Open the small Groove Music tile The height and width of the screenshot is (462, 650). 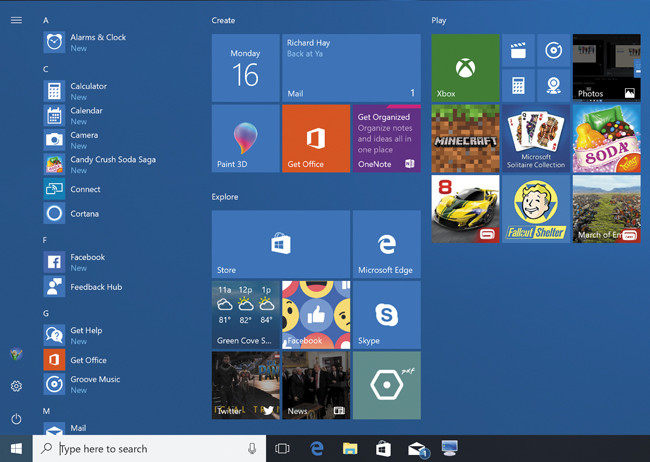point(553,51)
